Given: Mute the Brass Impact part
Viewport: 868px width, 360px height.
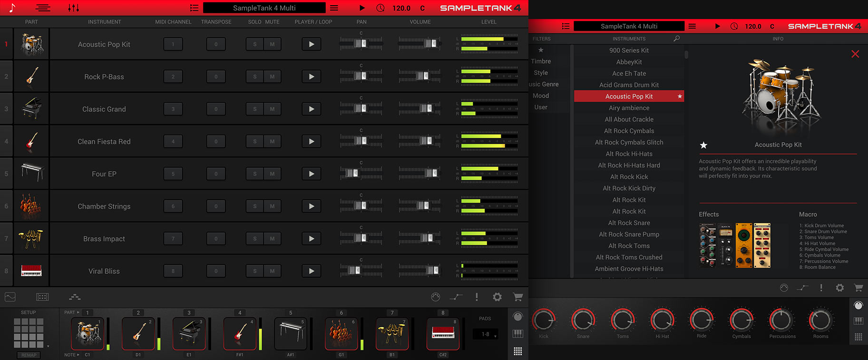Looking at the screenshot, I should [x=273, y=238].
